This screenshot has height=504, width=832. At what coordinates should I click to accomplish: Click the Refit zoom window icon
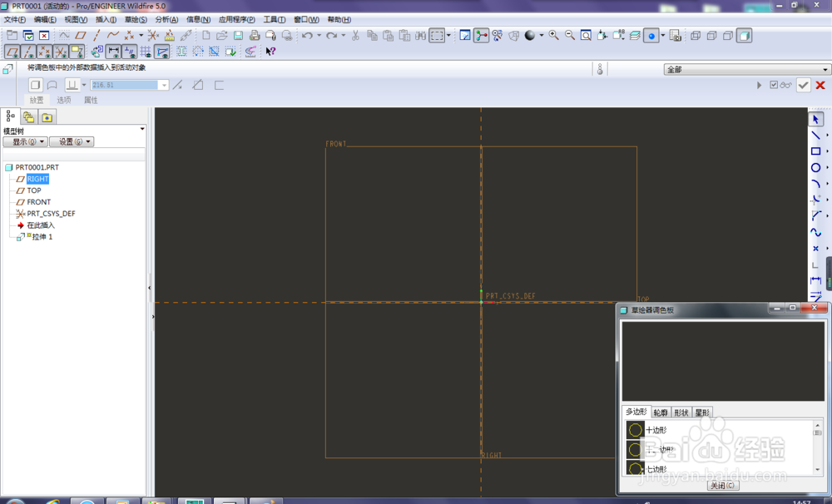click(x=586, y=36)
